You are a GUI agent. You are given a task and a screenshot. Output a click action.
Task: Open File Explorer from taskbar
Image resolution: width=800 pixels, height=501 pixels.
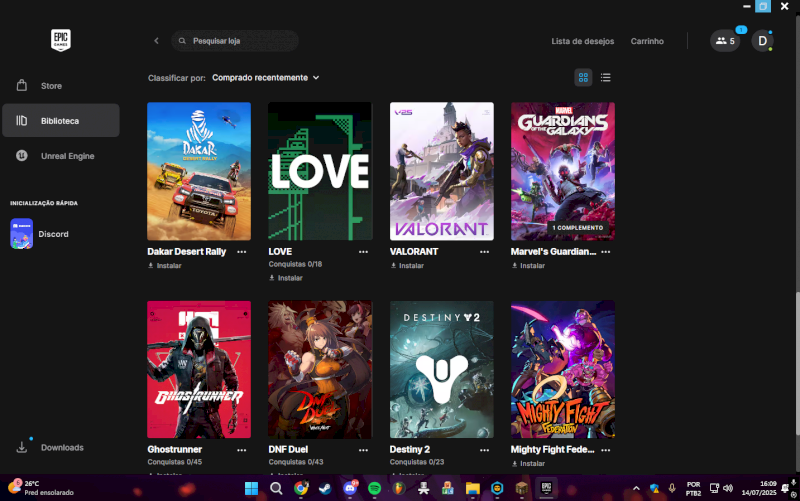[x=472, y=488]
